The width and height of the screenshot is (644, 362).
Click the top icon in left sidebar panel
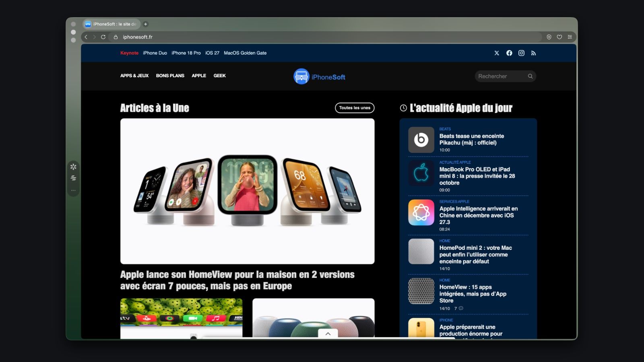pos(73,167)
